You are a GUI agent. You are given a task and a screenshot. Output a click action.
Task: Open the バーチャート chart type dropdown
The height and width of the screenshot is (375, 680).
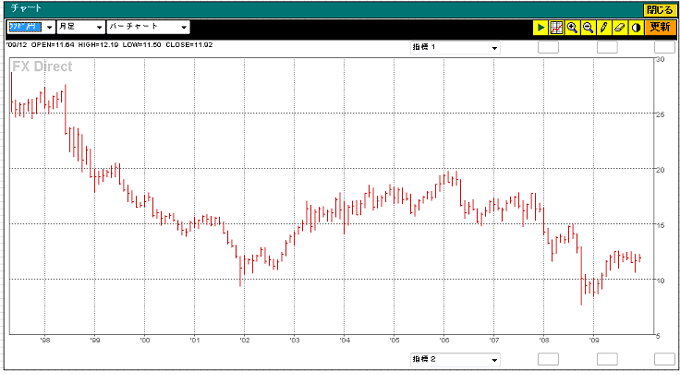click(148, 27)
